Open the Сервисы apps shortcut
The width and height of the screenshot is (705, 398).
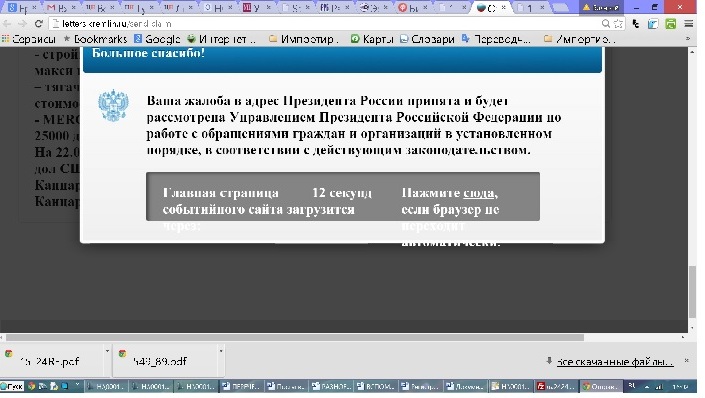[x=29, y=39]
